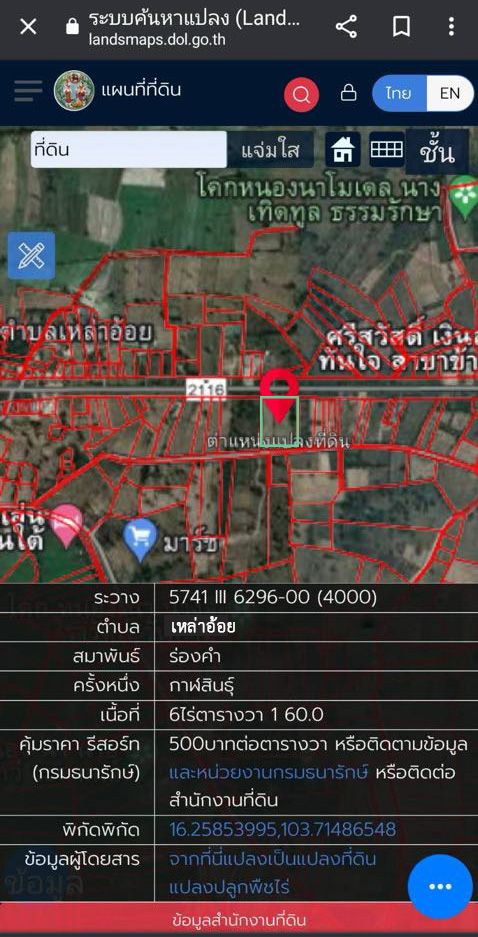Click the ตำแหน่งแปลงที่ดิน label on map
478x937 pixels.
coord(278,442)
